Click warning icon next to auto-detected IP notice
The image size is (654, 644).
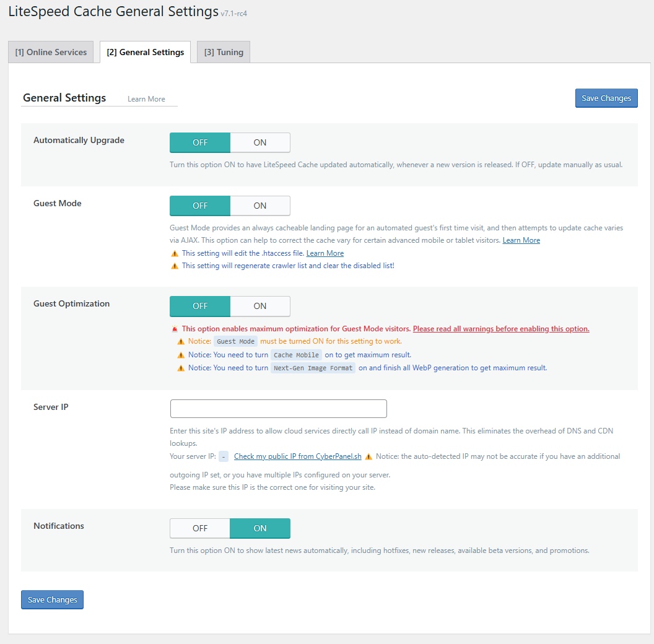coord(368,457)
